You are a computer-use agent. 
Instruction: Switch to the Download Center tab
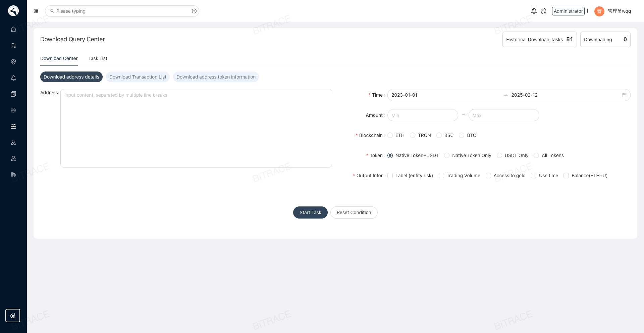click(x=59, y=58)
